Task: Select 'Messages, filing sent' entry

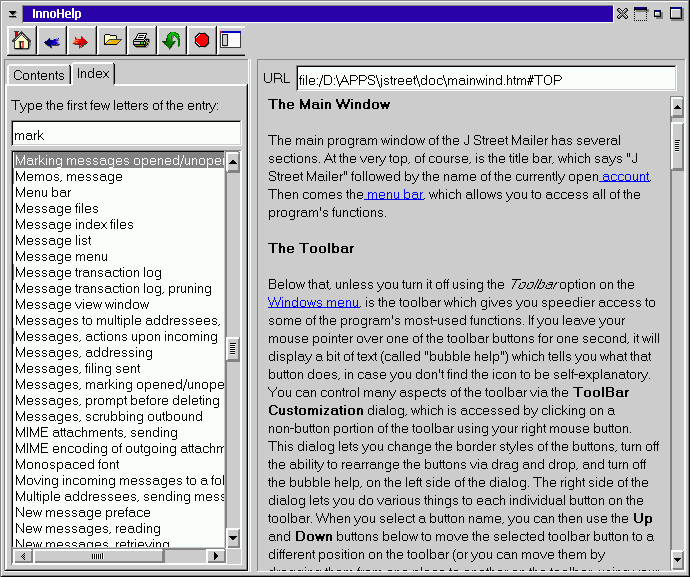Action: (x=119, y=368)
